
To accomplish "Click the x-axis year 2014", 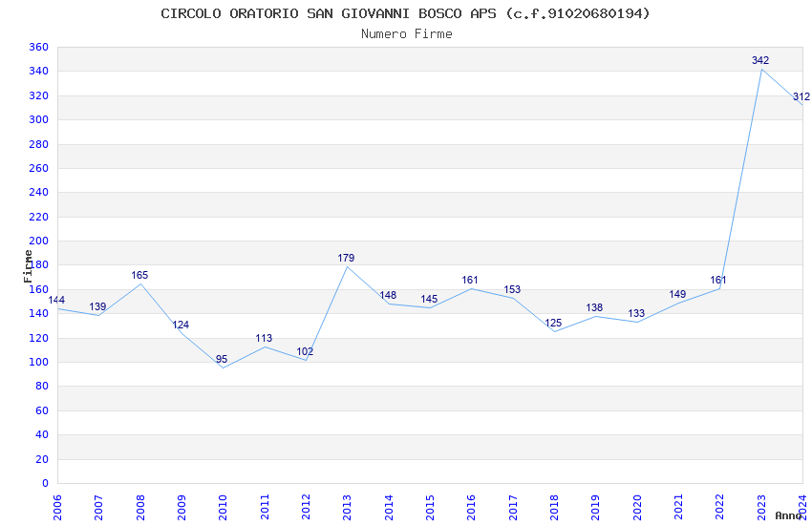I will [389, 508].
